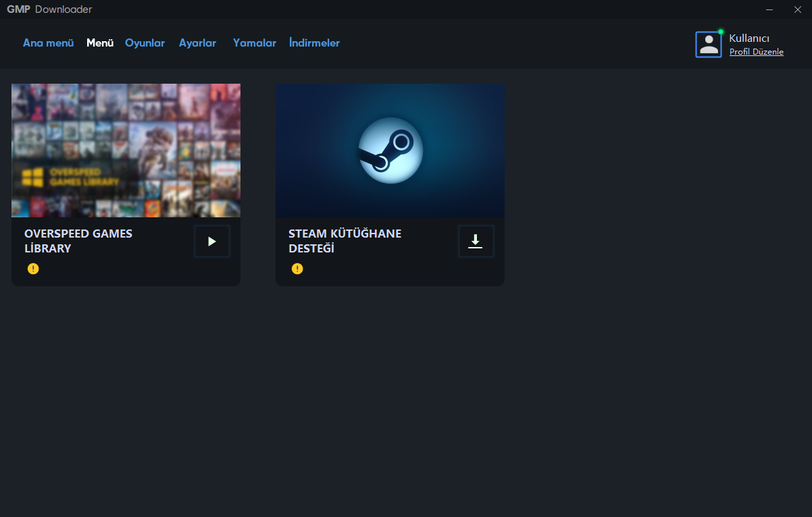Click the Kullanıcı username text
Viewport: 812px width, 517px height.
click(x=749, y=38)
